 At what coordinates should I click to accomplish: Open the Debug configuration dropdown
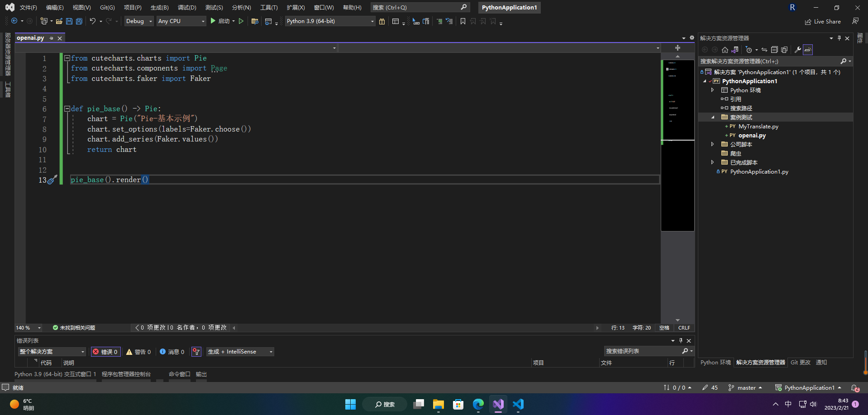click(x=139, y=21)
